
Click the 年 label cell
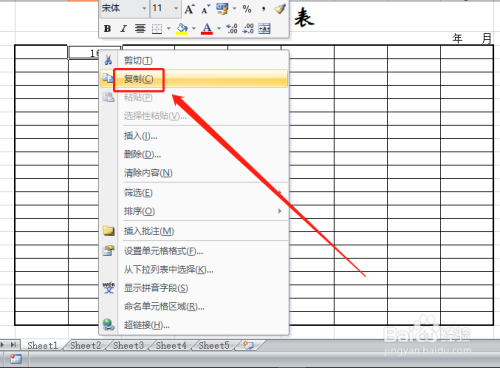(457, 38)
